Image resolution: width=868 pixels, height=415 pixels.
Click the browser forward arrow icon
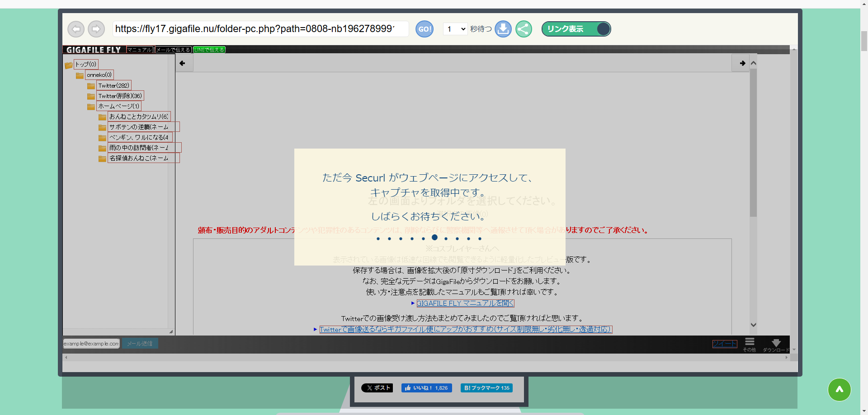pyautogui.click(x=96, y=29)
